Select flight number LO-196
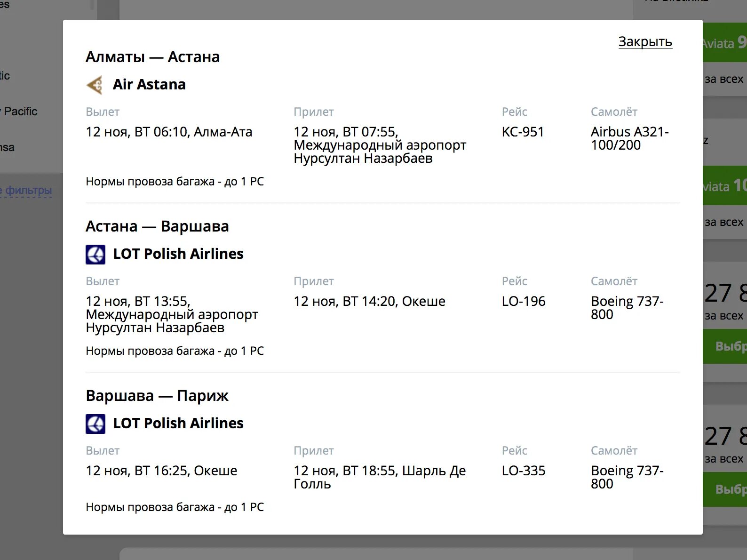 524,301
